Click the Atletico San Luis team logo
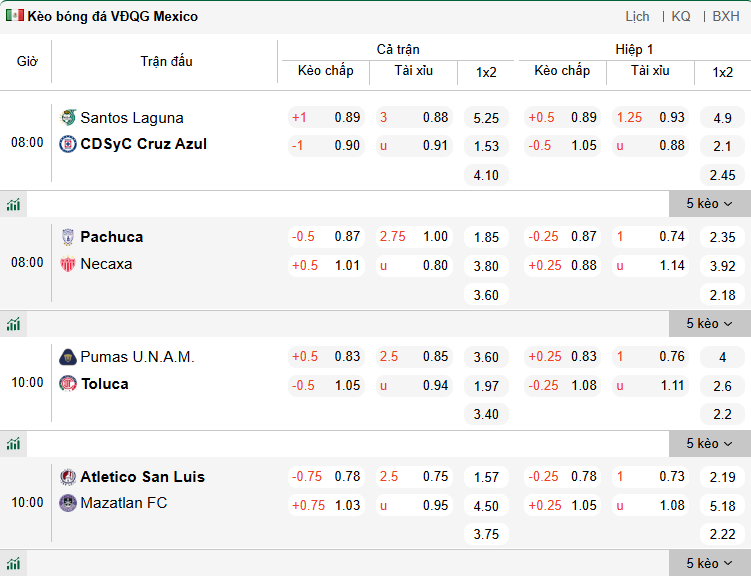The height and width of the screenshot is (576, 751). pos(68,477)
